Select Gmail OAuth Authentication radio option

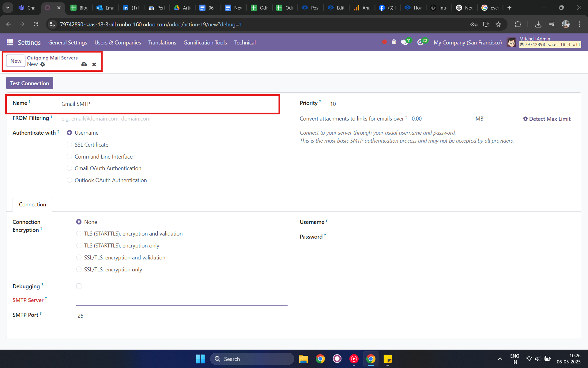(x=70, y=168)
